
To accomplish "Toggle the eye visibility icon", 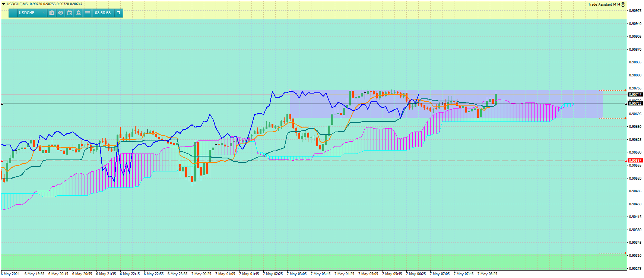I will pos(61,13).
